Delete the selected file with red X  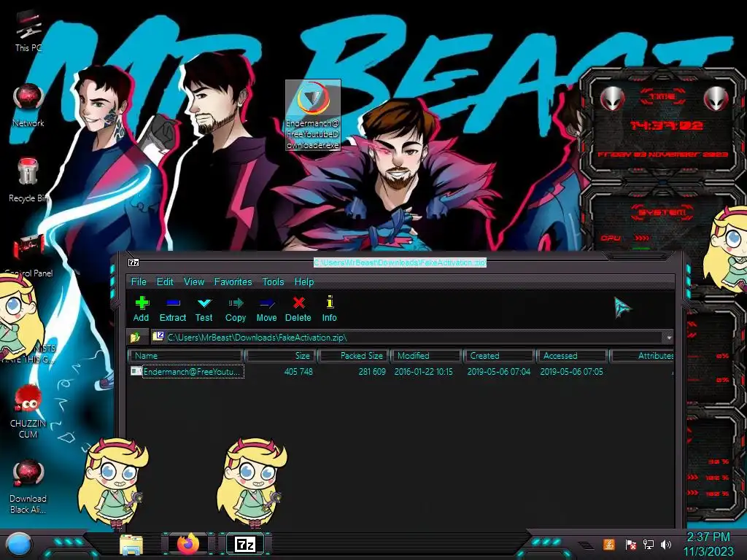coord(298,308)
